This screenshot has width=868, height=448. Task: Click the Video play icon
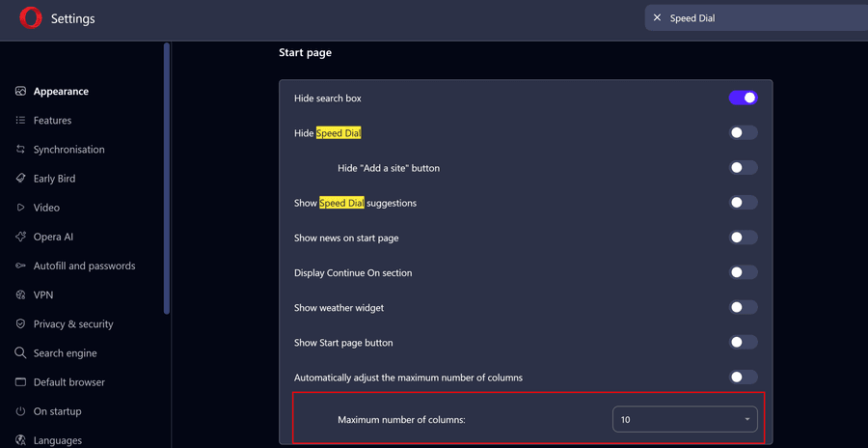20,208
